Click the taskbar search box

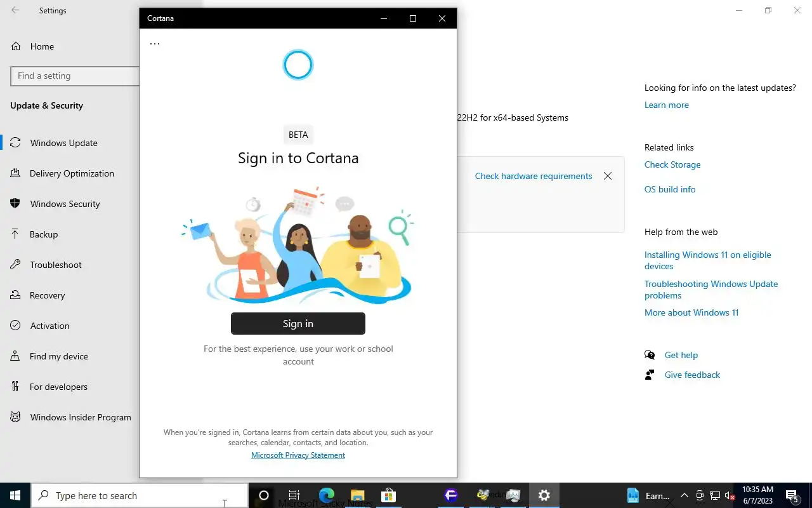pos(140,495)
